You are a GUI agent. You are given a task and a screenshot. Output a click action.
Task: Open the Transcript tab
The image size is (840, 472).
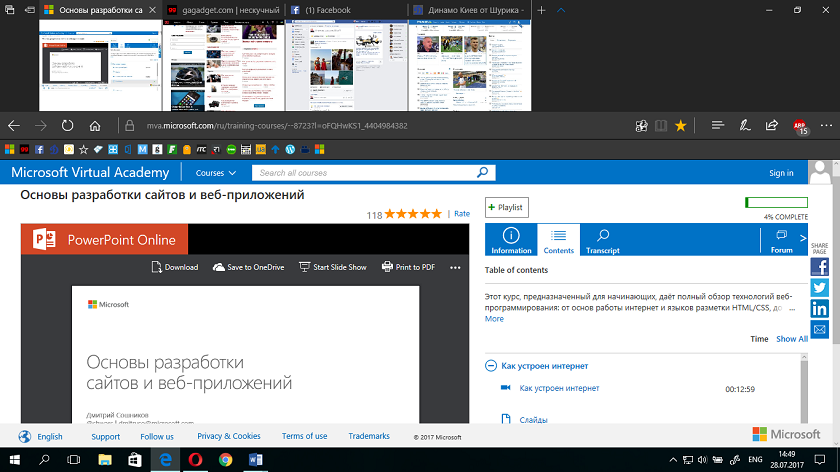pos(603,240)
